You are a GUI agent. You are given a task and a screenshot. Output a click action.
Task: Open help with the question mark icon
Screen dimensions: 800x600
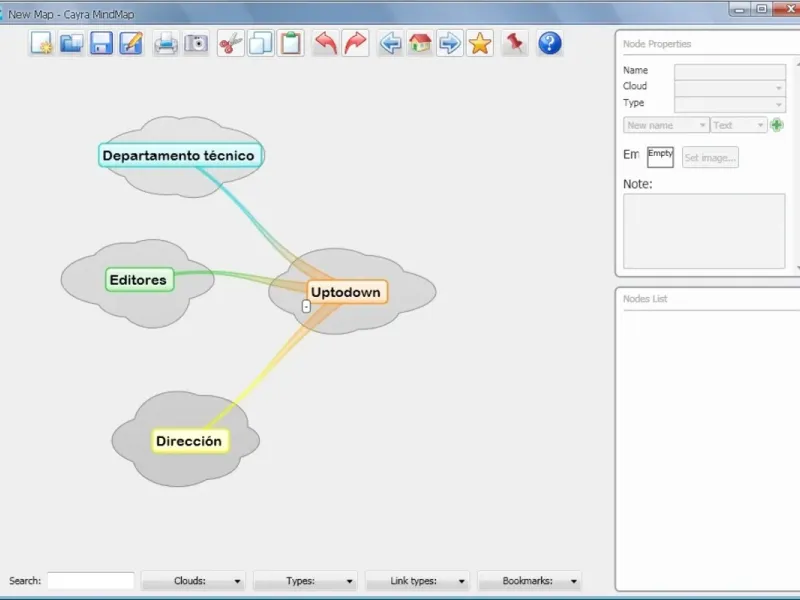click(549, 43)
